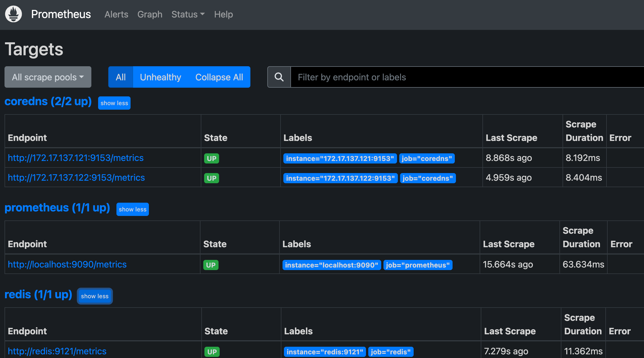Click Error column header in redis table
644x358 pixels.
tap(620, 331)
